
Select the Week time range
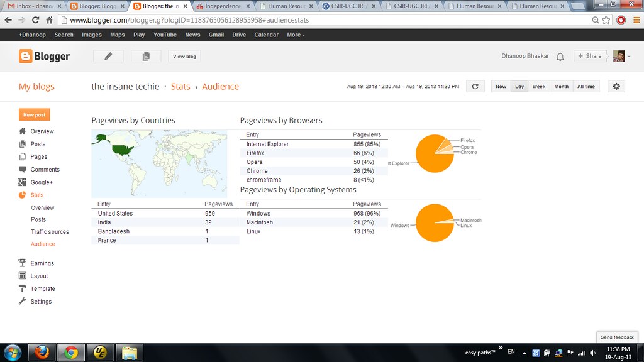click(539, 86)
